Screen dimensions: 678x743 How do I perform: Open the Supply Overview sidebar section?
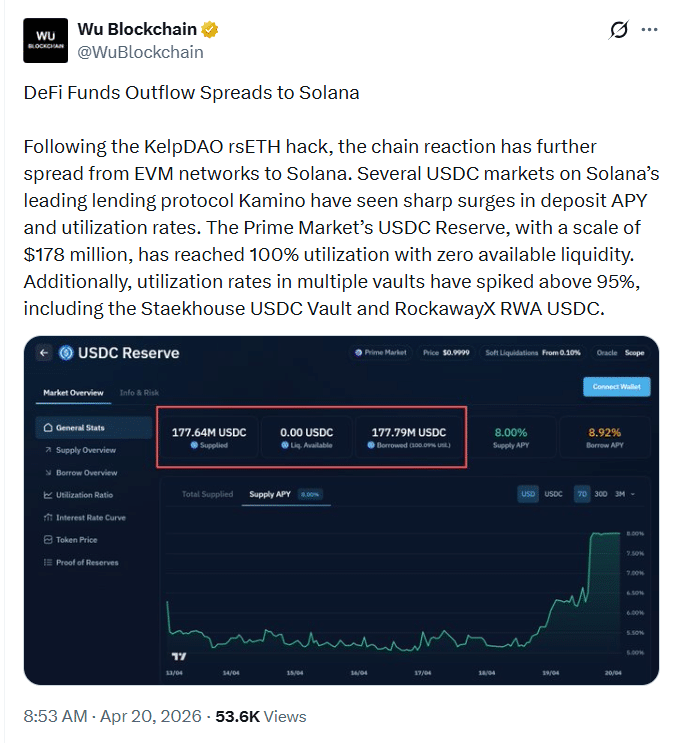(85, 450)
